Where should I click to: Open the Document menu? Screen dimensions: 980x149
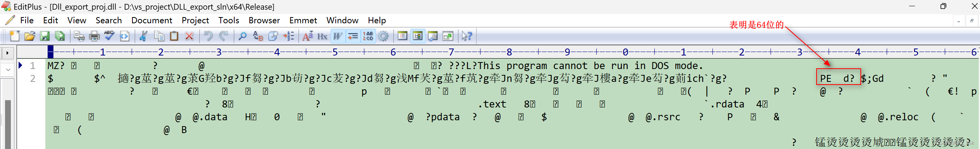click(x=152, y=20)
